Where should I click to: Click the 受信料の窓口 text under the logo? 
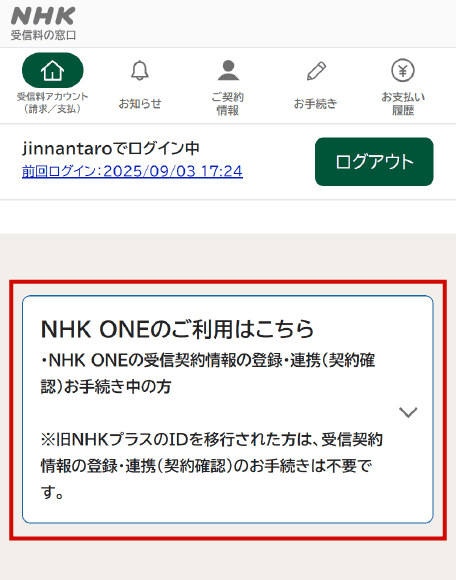[x=43, y=36]
